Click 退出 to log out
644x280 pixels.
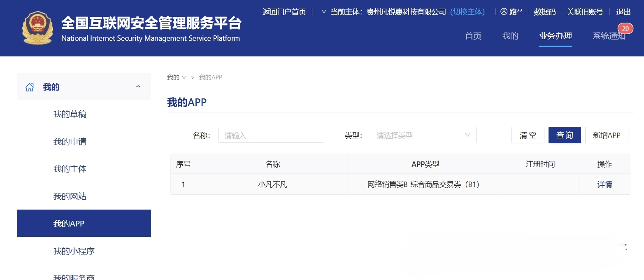pyautogui.click(x=623, y=12)
